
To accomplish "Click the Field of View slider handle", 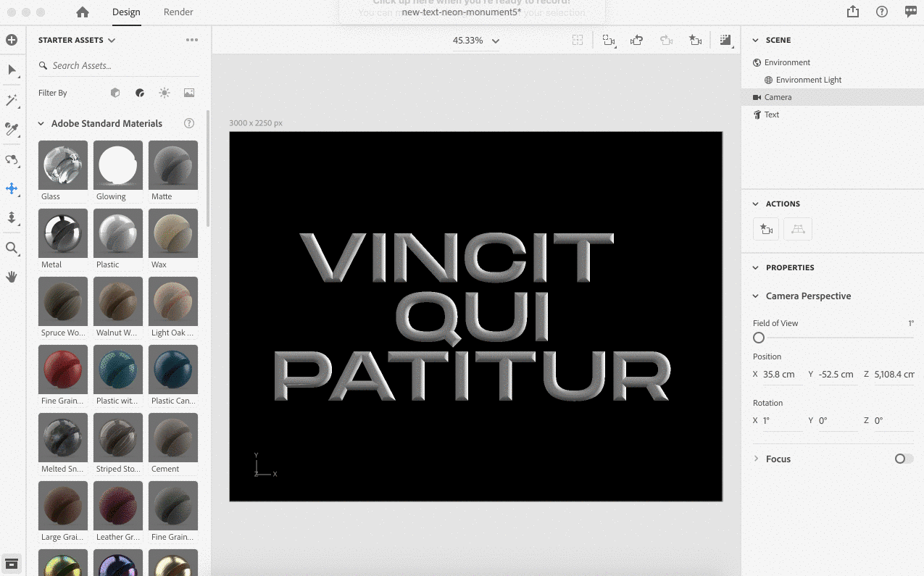I will 759,338.
